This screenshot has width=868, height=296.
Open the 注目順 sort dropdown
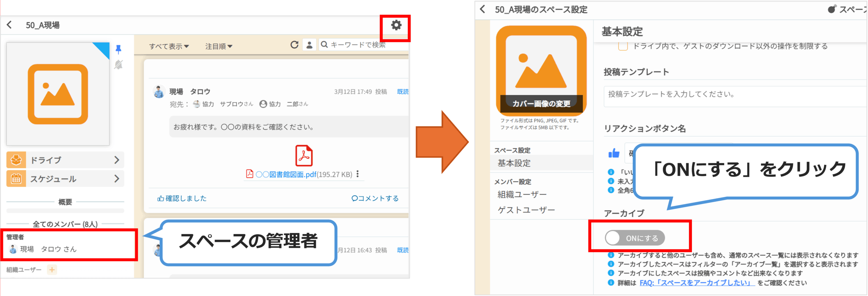(218, 46)
